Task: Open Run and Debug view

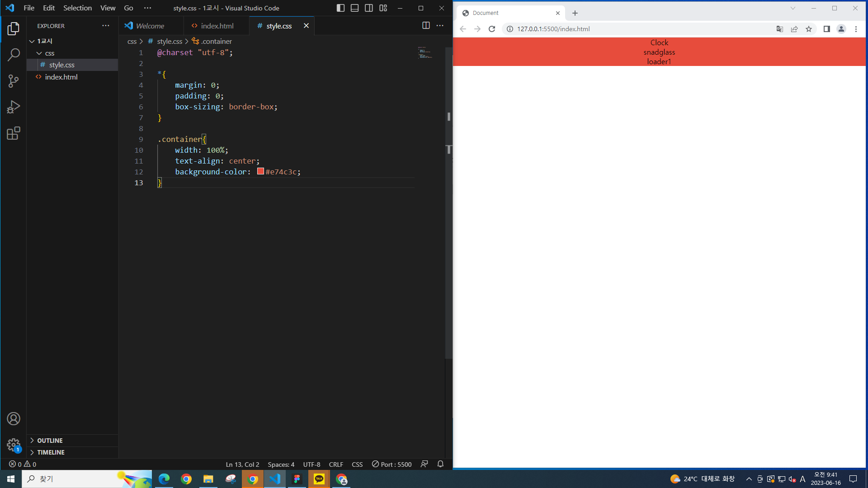Action: point(14,107)
